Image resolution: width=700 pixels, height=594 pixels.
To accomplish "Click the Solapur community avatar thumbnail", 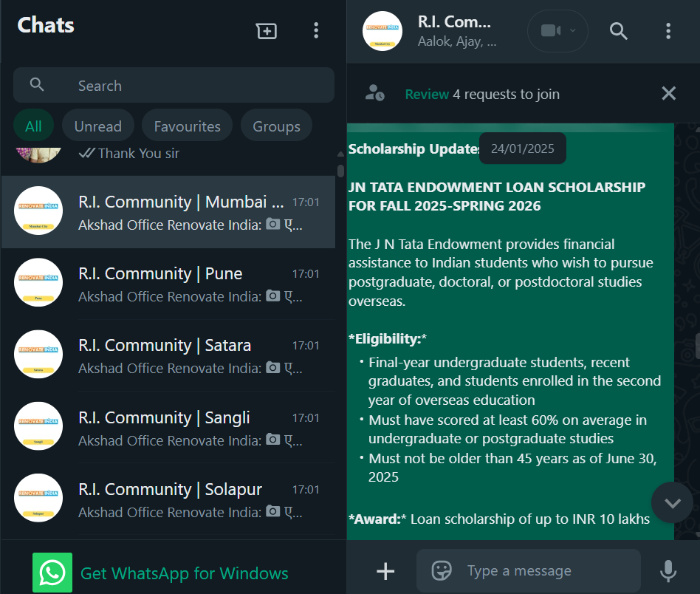I will tap(38, 498).
